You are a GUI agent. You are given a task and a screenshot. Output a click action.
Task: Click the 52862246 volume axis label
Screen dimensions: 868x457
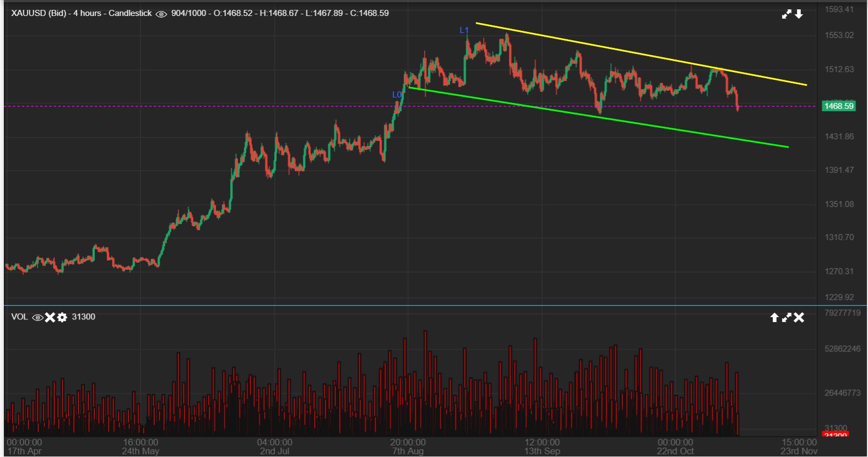click(843, 349)
